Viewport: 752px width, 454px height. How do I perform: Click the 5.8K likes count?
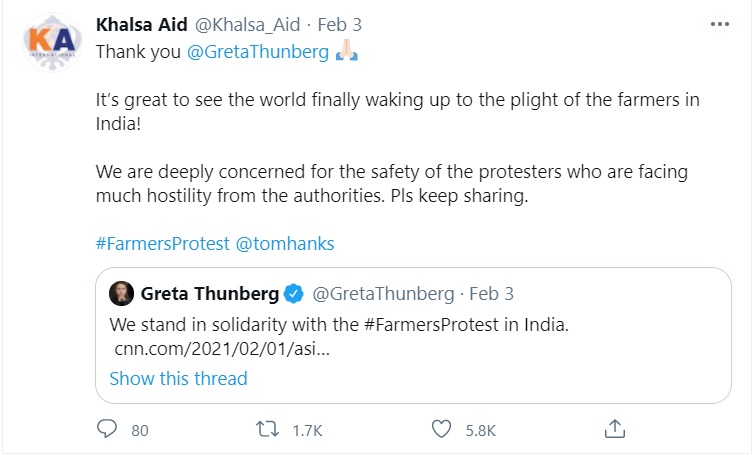[x=481, y=430]
